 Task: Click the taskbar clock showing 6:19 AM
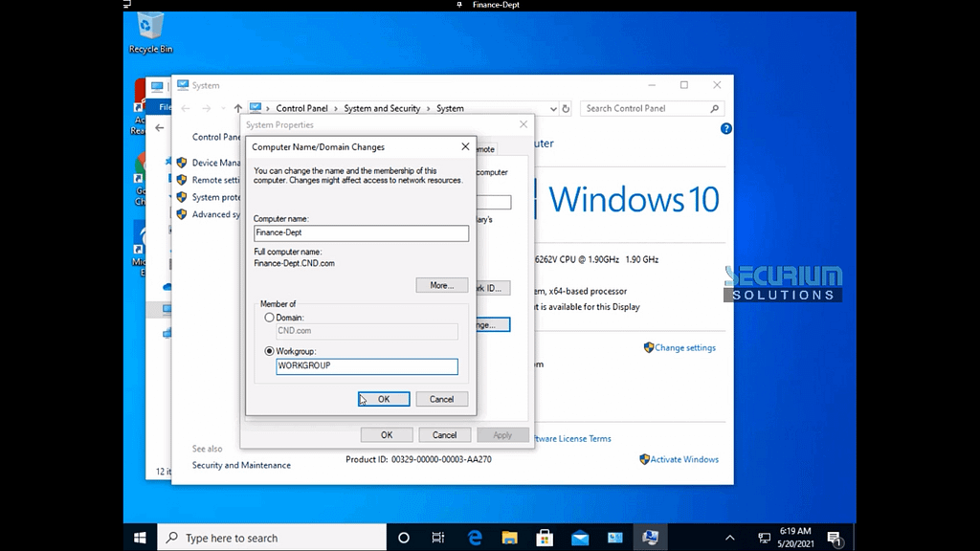point(795,538)
